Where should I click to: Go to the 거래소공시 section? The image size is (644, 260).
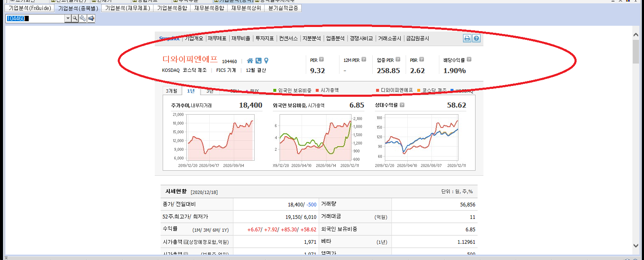point(389,38)
